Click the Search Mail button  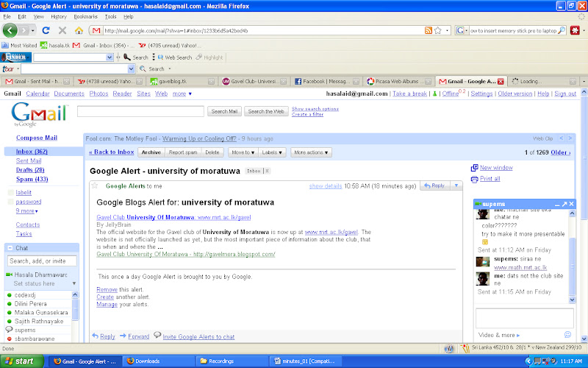tap(224, 111)
